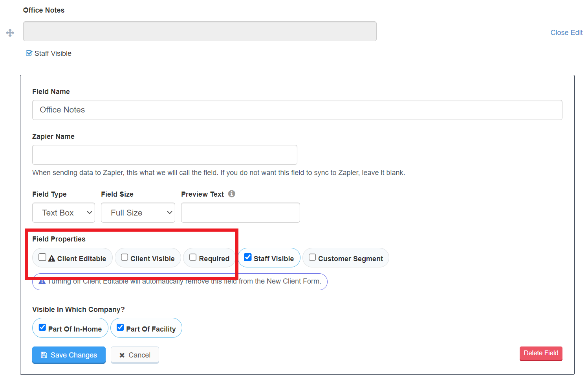The height and width of the screenshot is (387, 588).
Task: Enable the Client Editable checkbox
Action: [42, 257]
